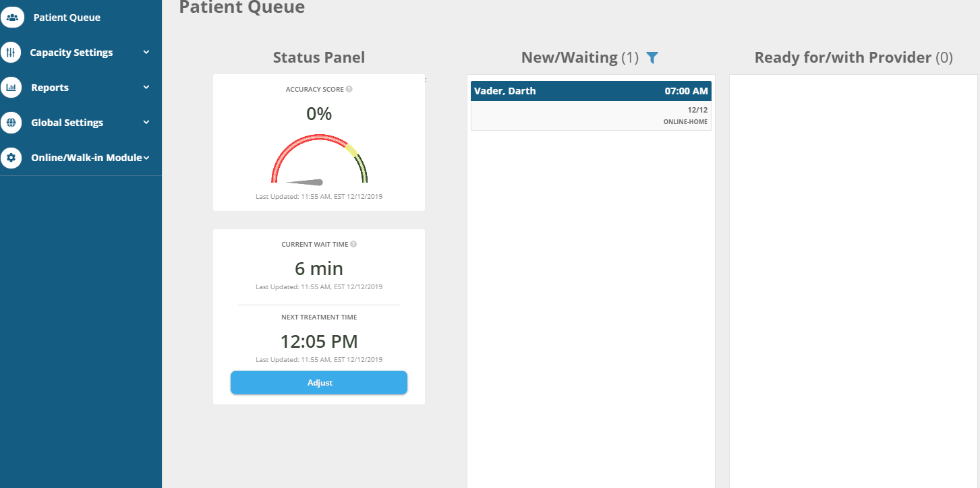Click the Patient Queue people icon
The width and height of the screenshot is (980, 488).
11,18
